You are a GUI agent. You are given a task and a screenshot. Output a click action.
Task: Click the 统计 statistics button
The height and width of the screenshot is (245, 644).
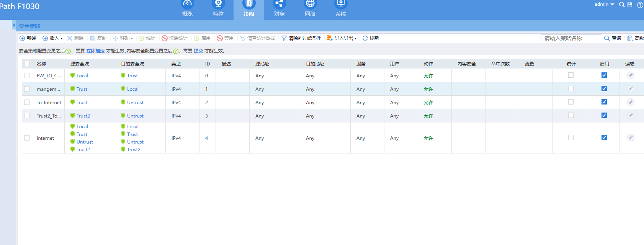coord(147,38)
